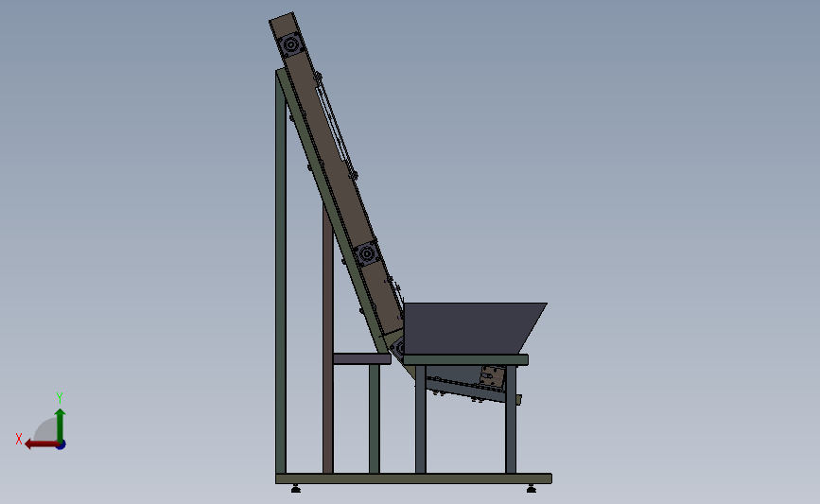The width and height of the screenshot is (820, 504).
Task: Select the left leveling foot under the base
Action: pyautogui.click(x=296, y=488)
